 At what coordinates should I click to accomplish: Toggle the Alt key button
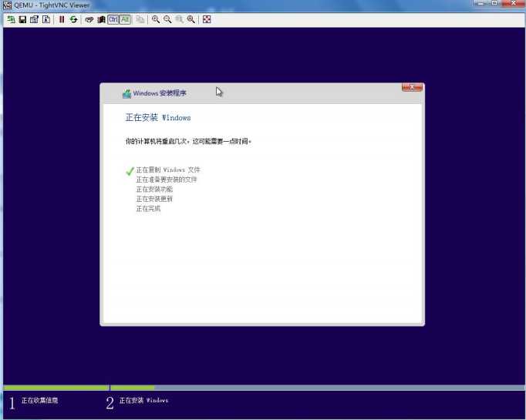pyautogui.click(x=125, y=19)
